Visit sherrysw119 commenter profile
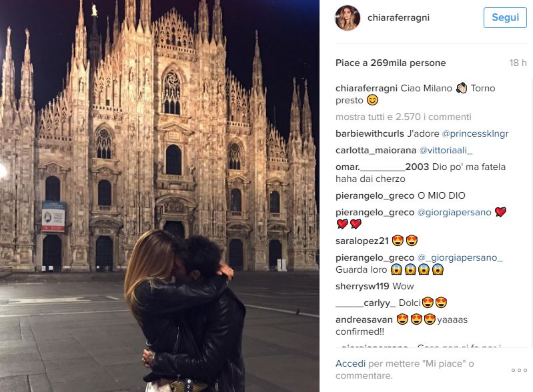 click(x=362, y=286)
